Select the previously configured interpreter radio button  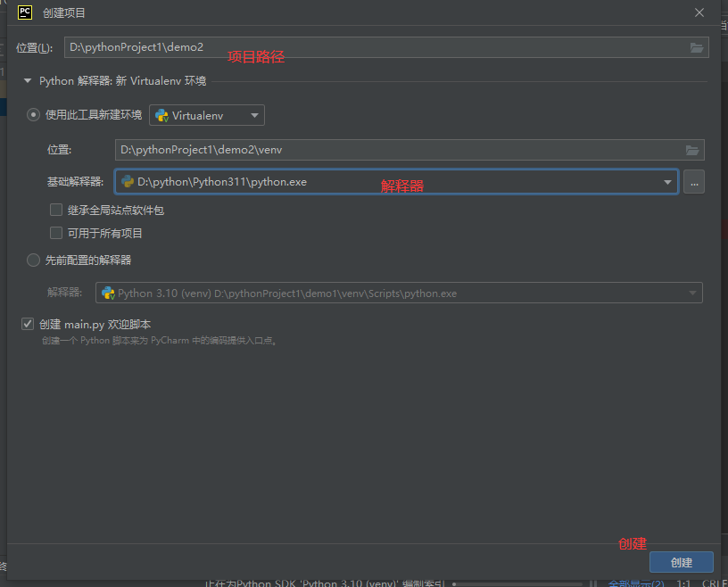[33, 260]
